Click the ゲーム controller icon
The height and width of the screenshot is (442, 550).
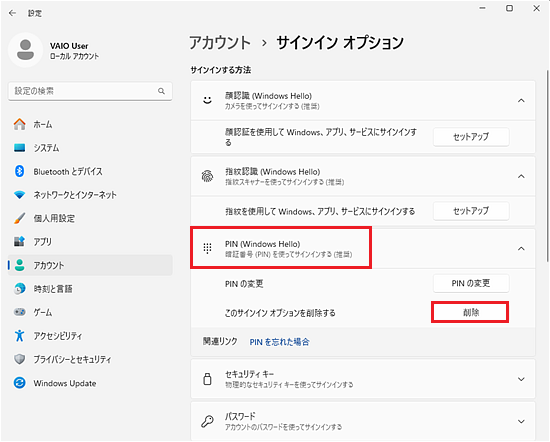[20, 312]
